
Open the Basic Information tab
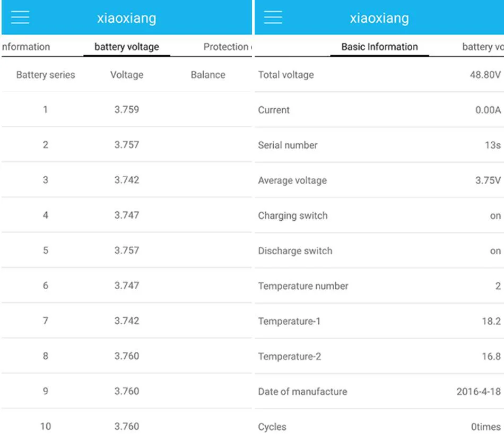click(x=379, y=47)
